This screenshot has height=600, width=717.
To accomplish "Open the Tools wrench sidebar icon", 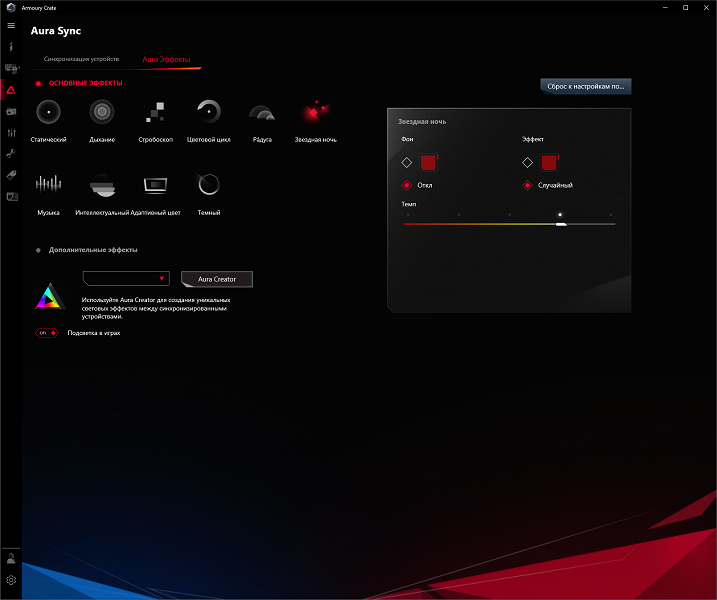I will tap(11, 154).
